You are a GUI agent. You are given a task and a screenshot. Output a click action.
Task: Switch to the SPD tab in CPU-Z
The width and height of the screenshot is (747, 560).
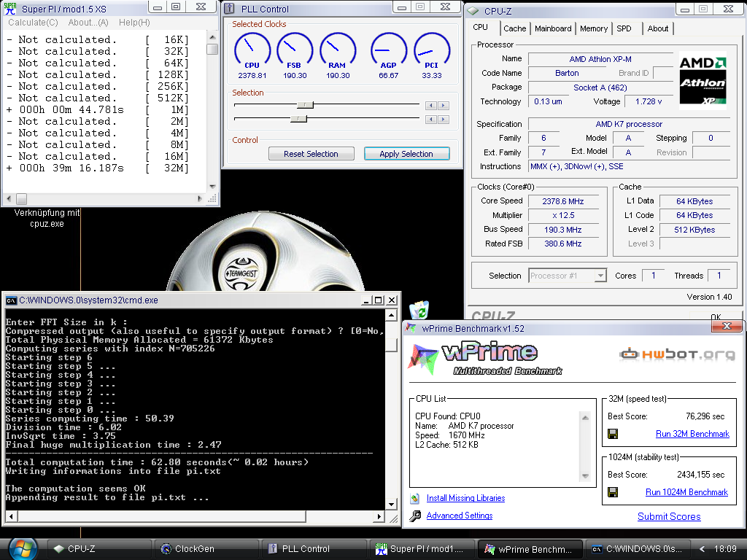click(624, 28)
